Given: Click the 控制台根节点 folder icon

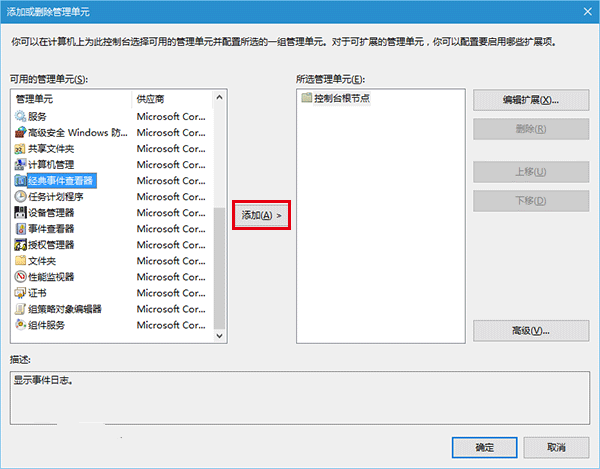Looking at the screenshot, I should [307, 98].
